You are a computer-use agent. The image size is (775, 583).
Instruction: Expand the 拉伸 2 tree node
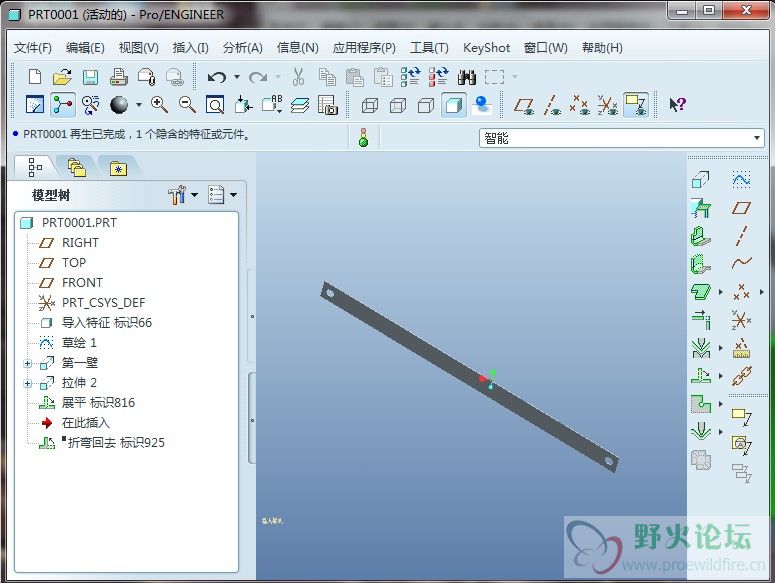pyautogui.click(x=28, y=383)
